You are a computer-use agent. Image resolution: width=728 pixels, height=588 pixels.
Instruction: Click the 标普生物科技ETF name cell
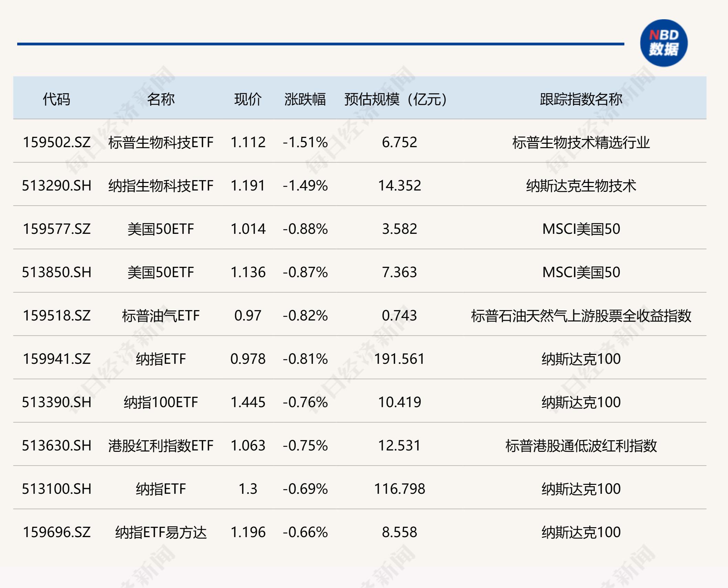[x=161, y=142]
